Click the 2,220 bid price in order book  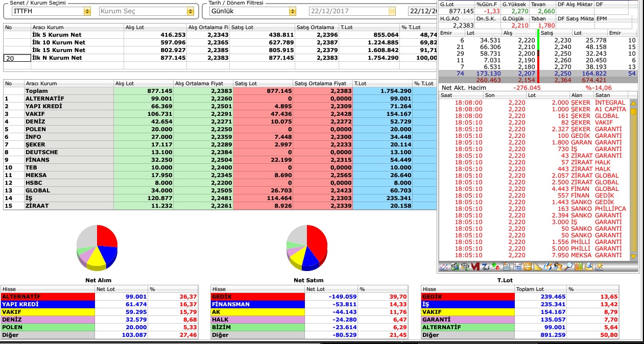tap(527, 40)
